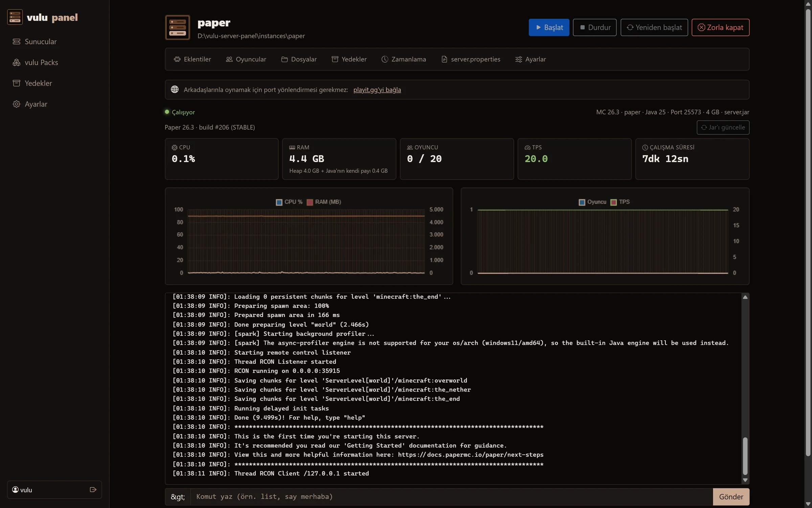Click the Çalışıyor status indicator
This screenshot has width=812, height=508.
click(180, 112)
